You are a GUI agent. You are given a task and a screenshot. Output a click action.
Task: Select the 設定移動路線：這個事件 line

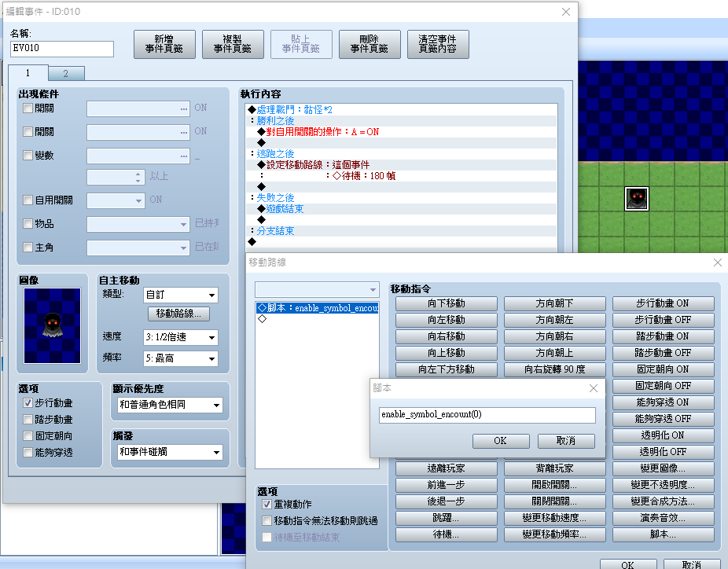[x=402, y=165]
